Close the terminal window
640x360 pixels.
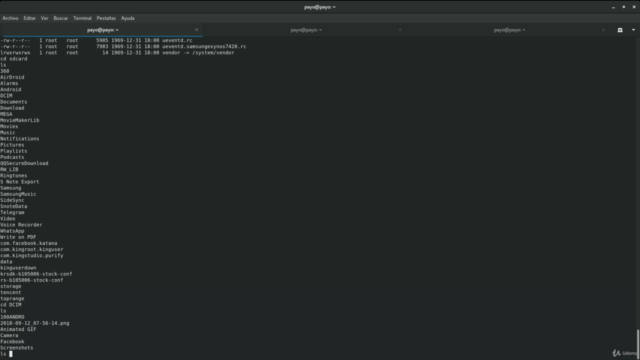click(x=634, y=7)
